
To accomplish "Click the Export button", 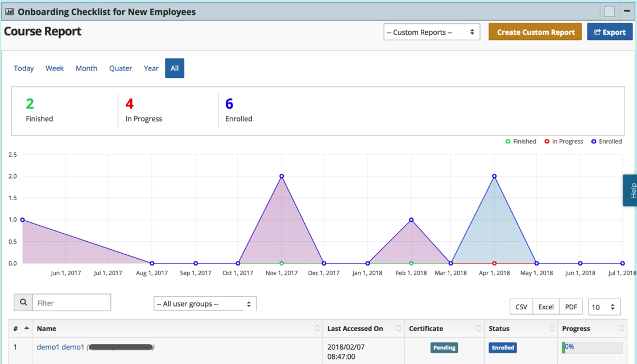I will point(609,32).
